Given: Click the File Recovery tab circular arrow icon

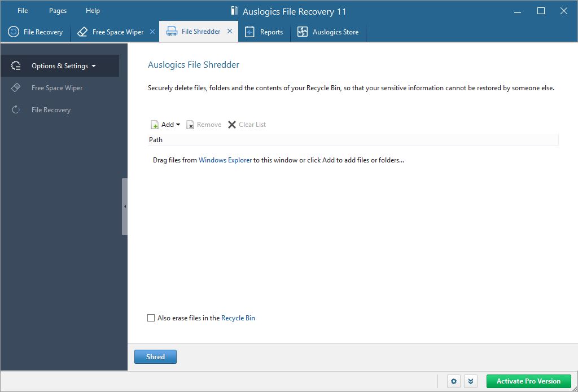Looking at the screenshot, I should pyautogui.click(x=14, y=32).
